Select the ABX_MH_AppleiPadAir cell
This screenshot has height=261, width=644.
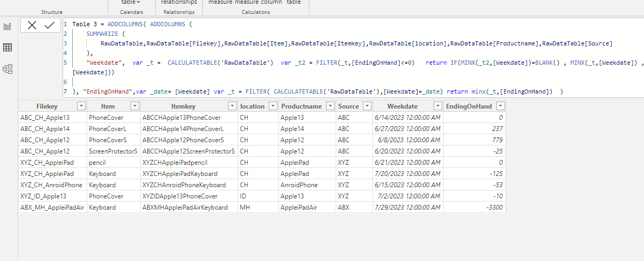coord(52,207)
